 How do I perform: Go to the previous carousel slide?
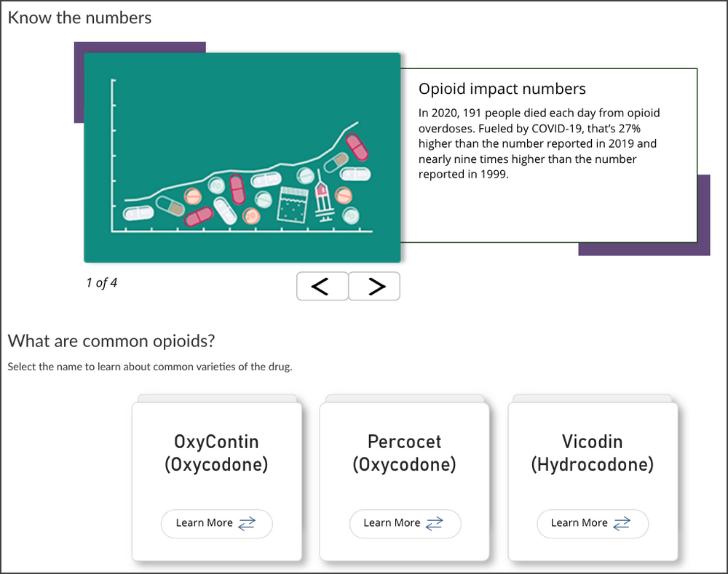coord(322,287)
